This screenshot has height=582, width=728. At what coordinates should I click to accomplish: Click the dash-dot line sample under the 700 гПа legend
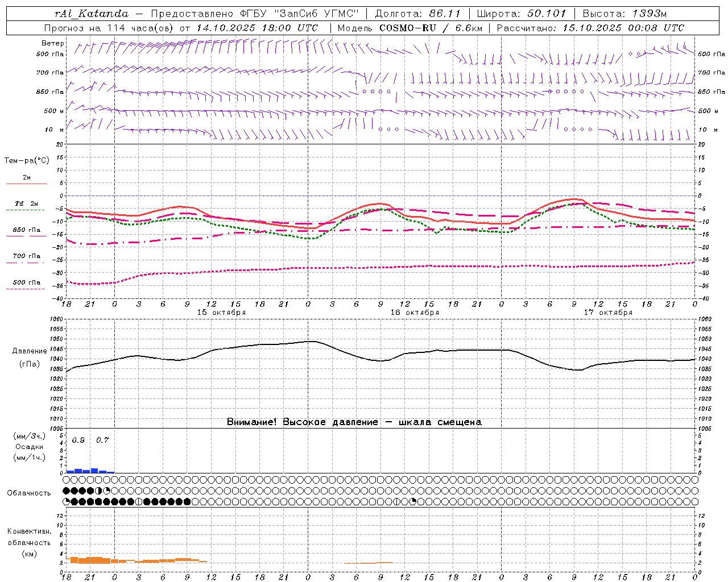click(25, 263)
